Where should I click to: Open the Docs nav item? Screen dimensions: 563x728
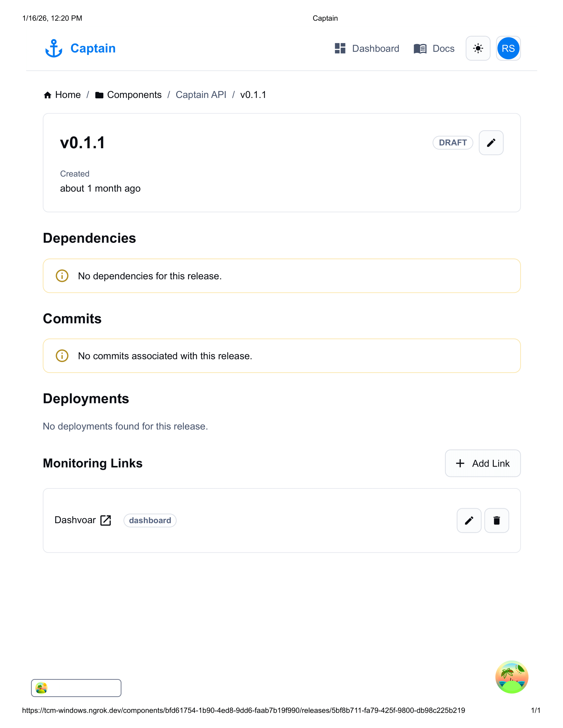(443, 49)
